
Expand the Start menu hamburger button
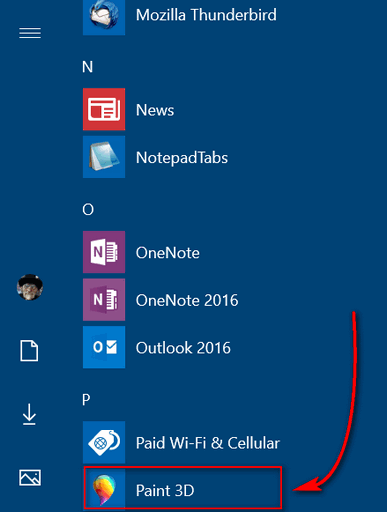pyautogui.click(x=30, y=33)
